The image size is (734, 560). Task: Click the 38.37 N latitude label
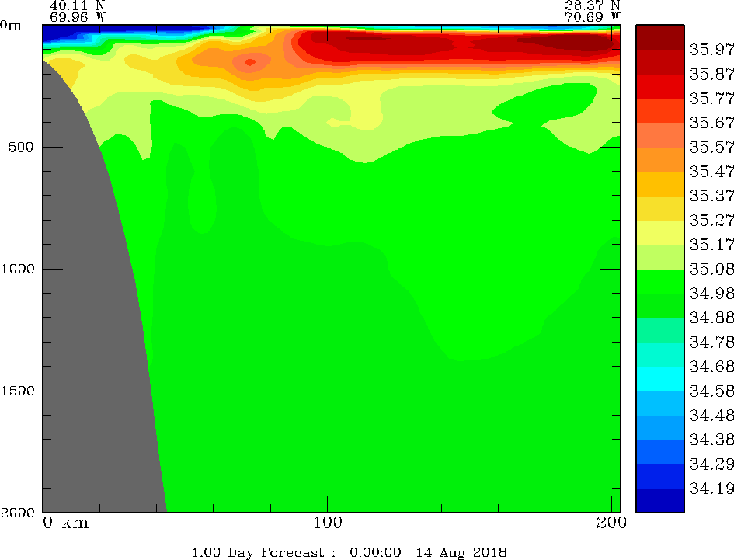[x=592, y=5]
